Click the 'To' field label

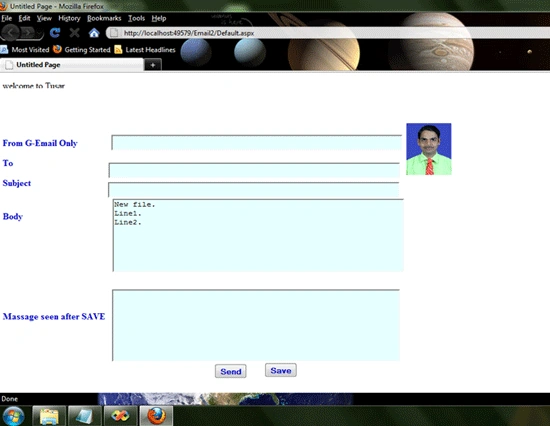[x=8, y=163]
